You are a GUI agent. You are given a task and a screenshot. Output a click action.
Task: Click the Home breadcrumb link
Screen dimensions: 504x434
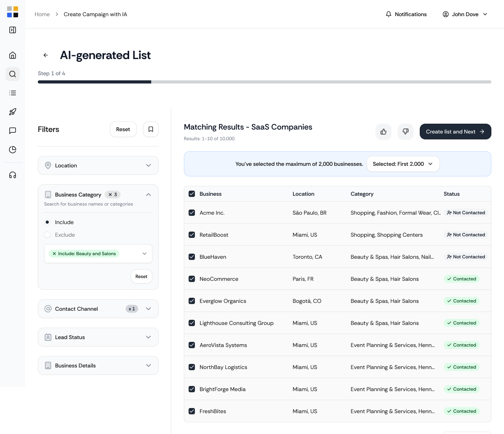pos(42,14)
